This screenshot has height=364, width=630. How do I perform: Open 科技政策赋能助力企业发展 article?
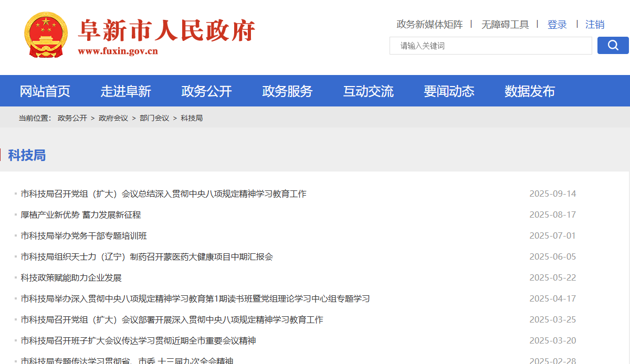point(71,278)
